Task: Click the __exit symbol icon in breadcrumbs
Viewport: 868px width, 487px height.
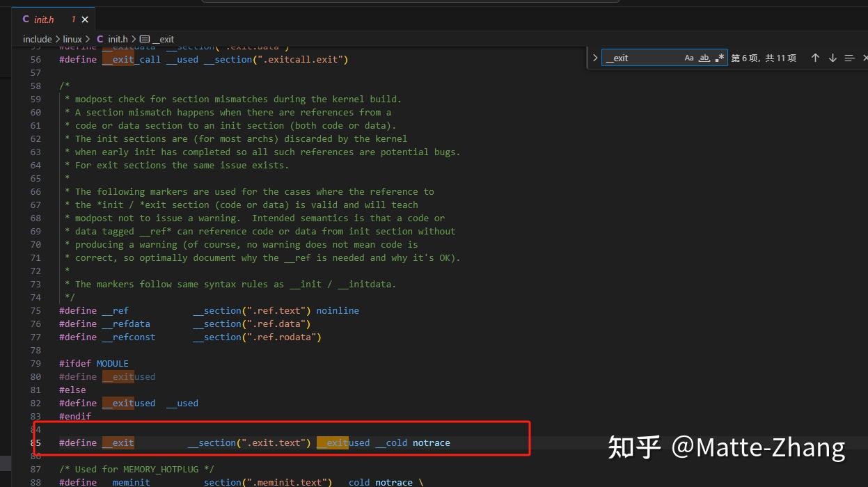Action: click(x=144, y=40)
